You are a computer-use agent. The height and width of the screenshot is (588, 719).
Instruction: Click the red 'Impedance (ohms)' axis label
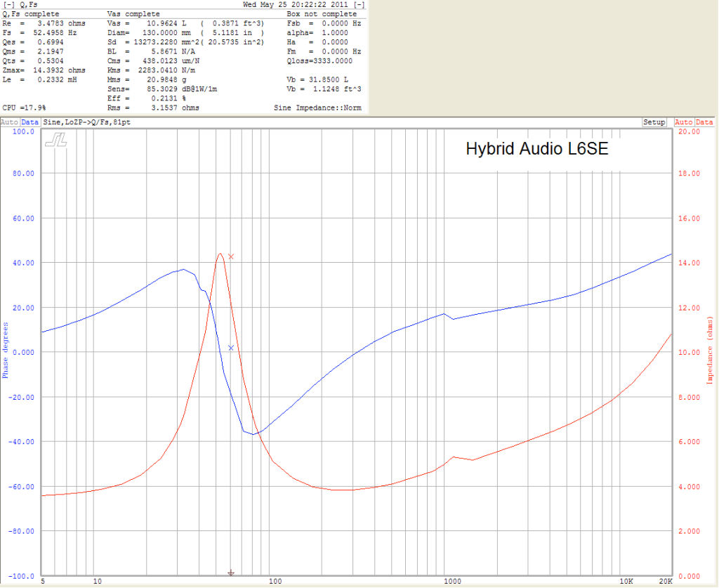[710, 350]
